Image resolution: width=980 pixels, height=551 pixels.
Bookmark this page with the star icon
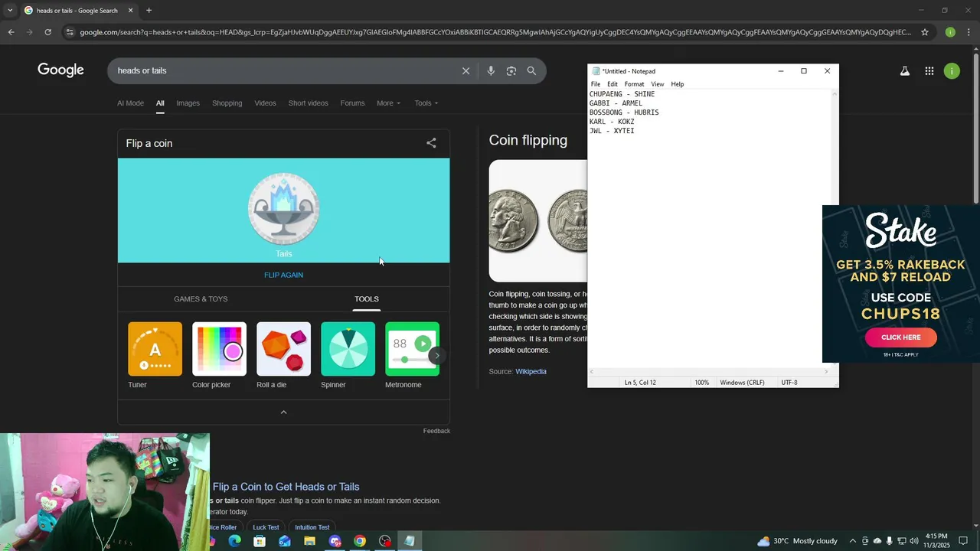click(925, 32)
